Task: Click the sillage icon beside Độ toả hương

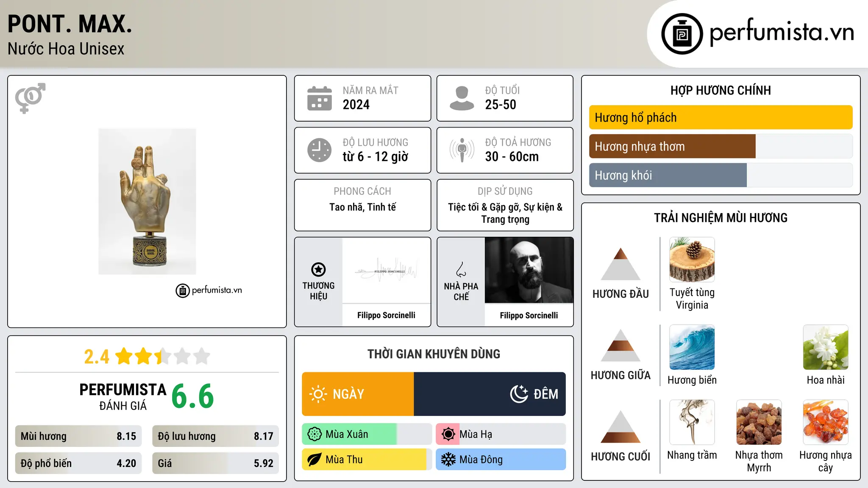Action: [x=462, y=150]
